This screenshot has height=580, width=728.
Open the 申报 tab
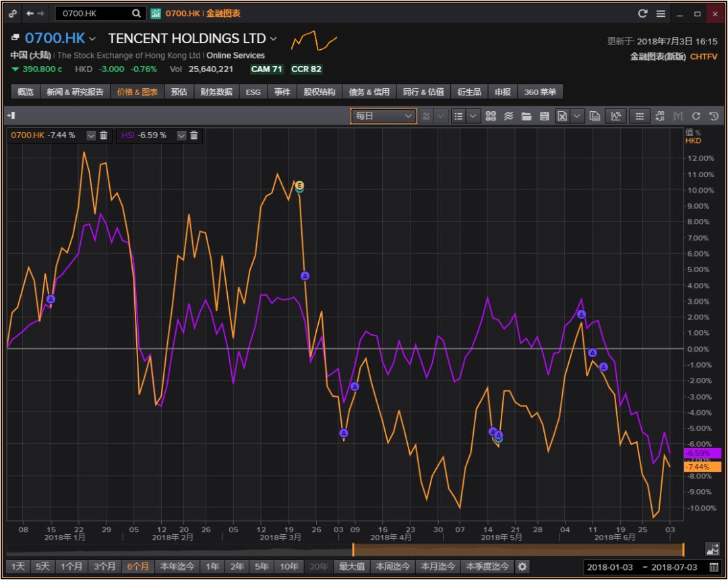point(503,92)
